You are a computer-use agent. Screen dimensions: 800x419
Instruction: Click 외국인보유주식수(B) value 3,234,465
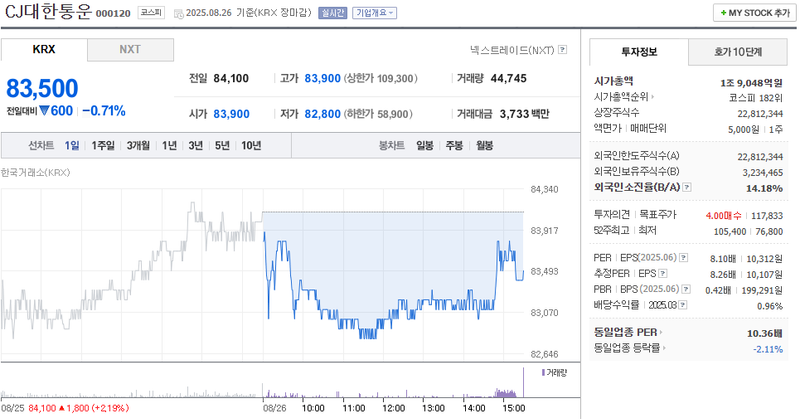[763, 172]
